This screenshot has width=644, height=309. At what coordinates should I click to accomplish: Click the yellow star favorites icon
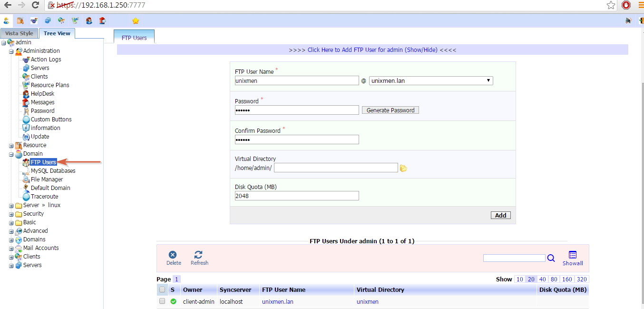pos(136,21)
